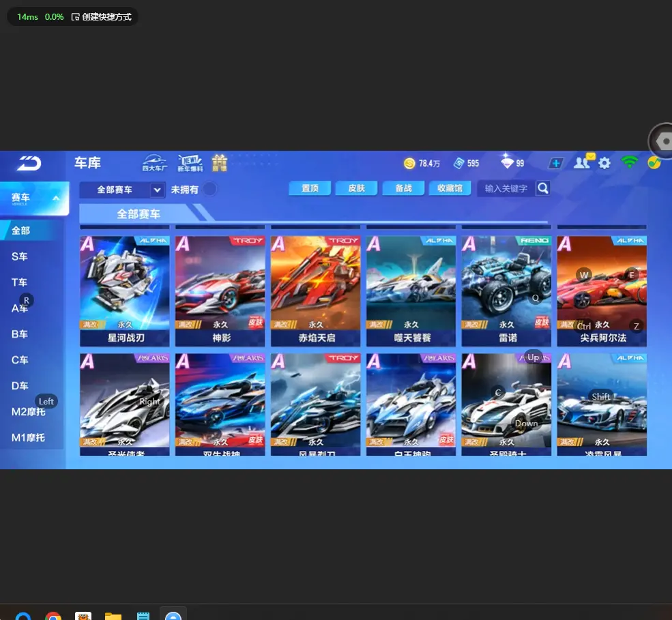Click the 99 diamond balance
This screenshot has height=620, width=672.
(520, 164)
